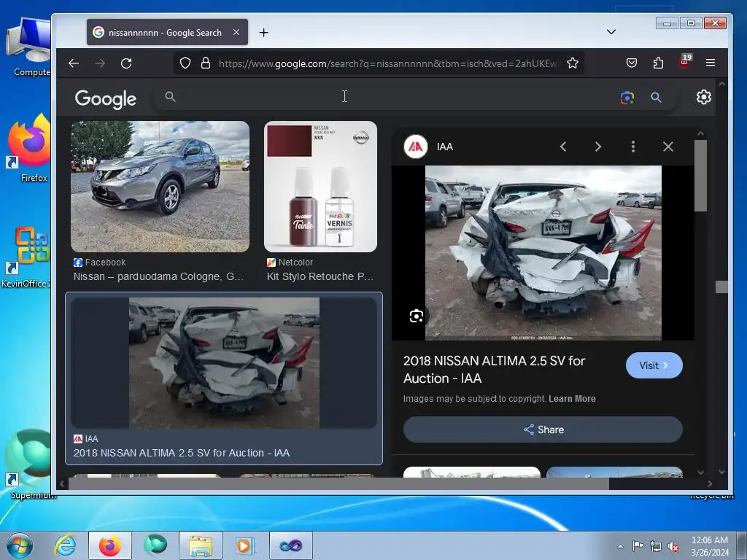Open the Netcolor paint kit thumbnail

(x=321, y=187)
